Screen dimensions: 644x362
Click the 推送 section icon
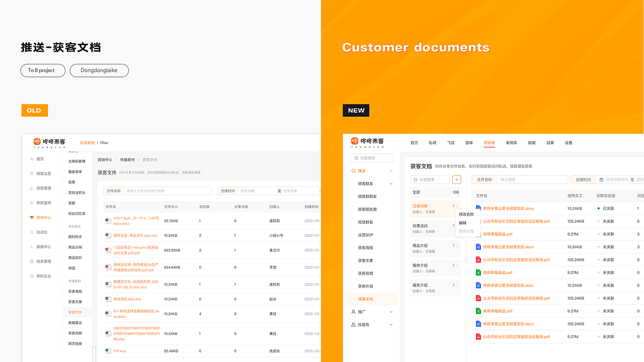(354, 171)
